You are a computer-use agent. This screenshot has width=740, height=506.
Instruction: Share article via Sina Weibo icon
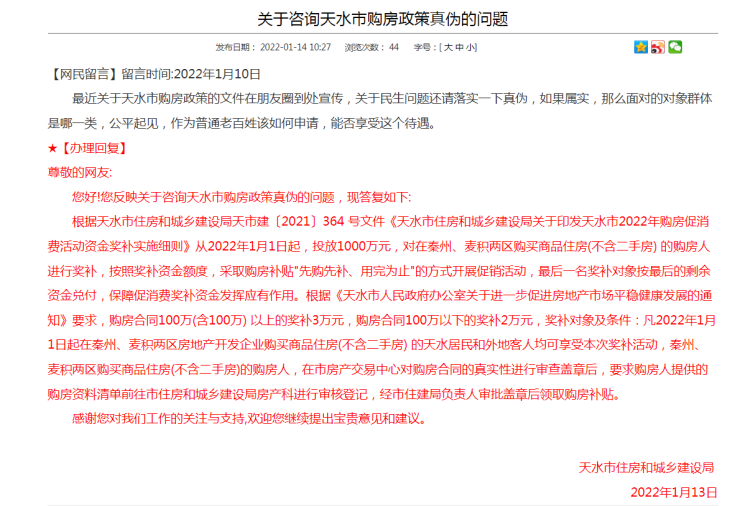(657, 47)
